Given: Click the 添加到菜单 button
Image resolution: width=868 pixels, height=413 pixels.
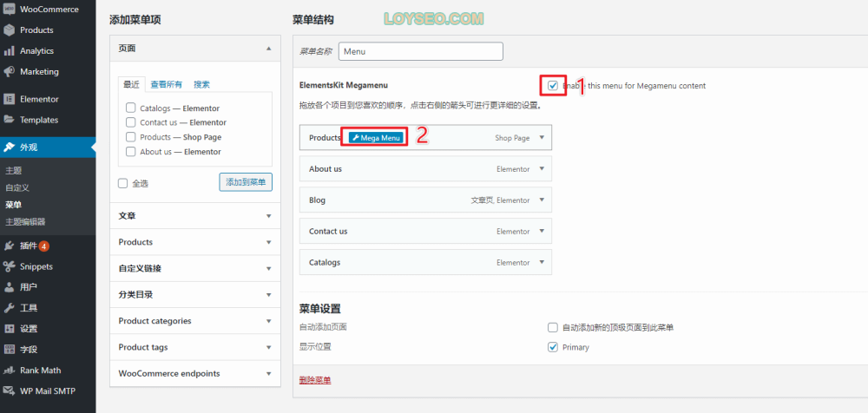Looking at the screenshot, I should (x=246, y=182).
